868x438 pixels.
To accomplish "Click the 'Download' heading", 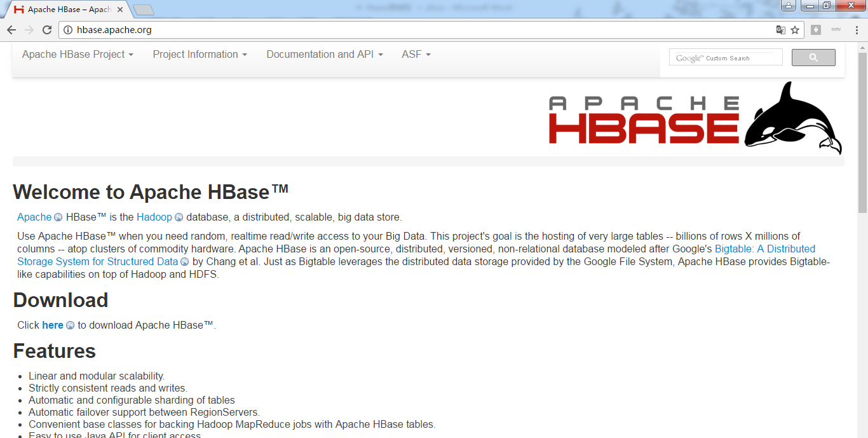I will [61, 300].
